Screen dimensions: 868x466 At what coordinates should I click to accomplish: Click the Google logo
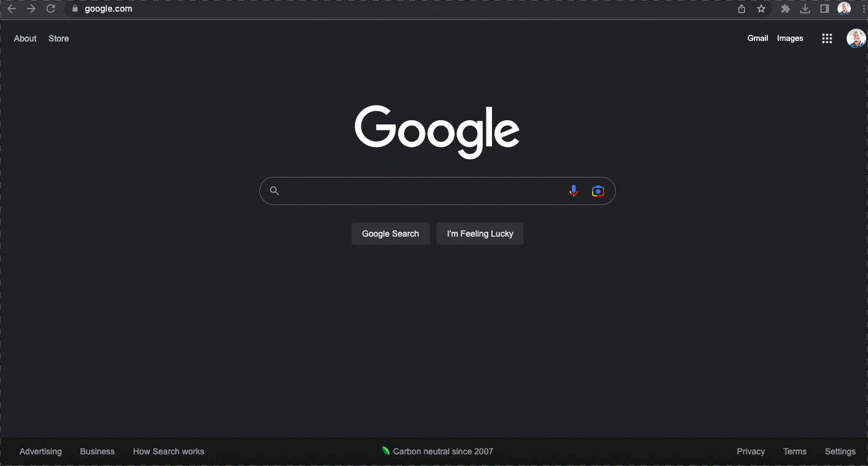click(437, 132)
